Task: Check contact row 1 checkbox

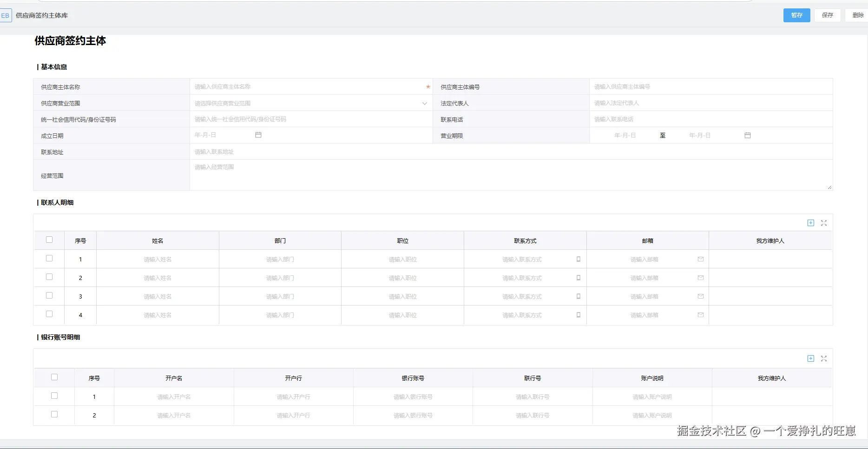Action: pos(49,259)
